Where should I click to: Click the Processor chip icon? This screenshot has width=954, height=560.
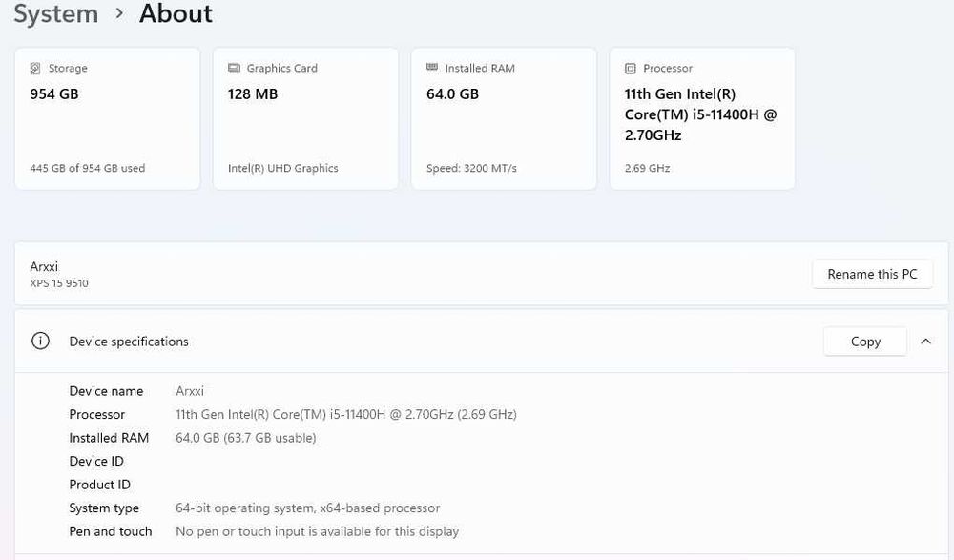coord(630,69)
